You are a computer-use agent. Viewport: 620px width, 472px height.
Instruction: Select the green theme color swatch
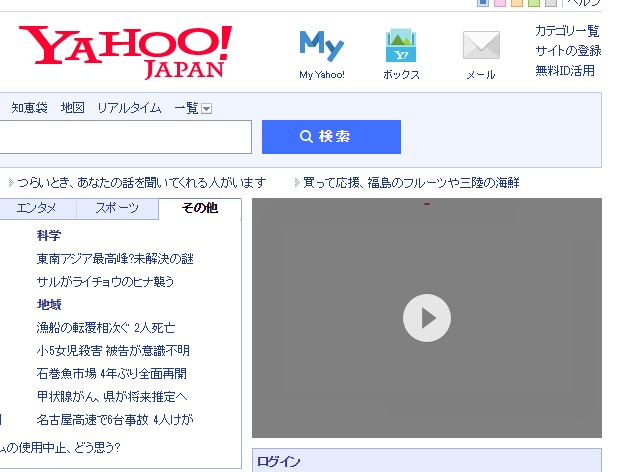pos(534,3)
